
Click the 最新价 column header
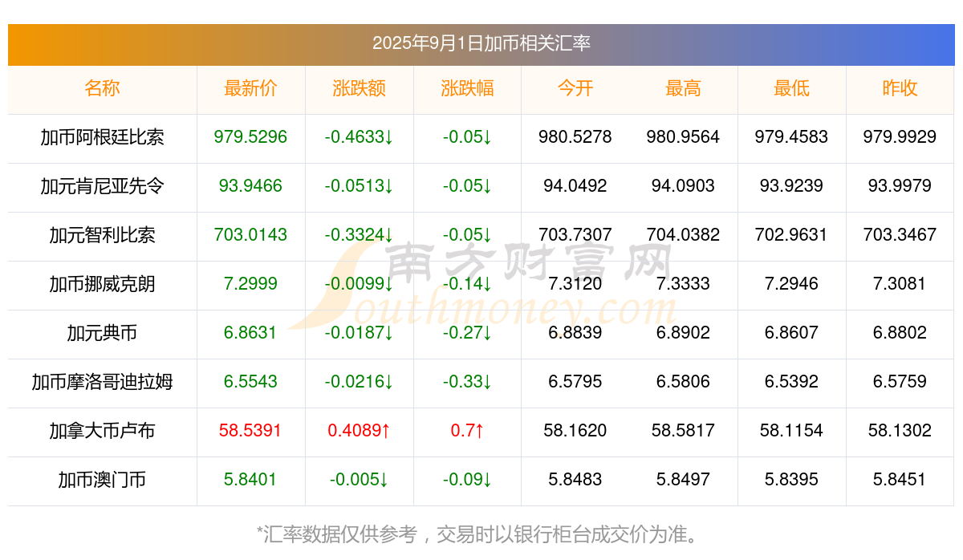pos(250,88)
